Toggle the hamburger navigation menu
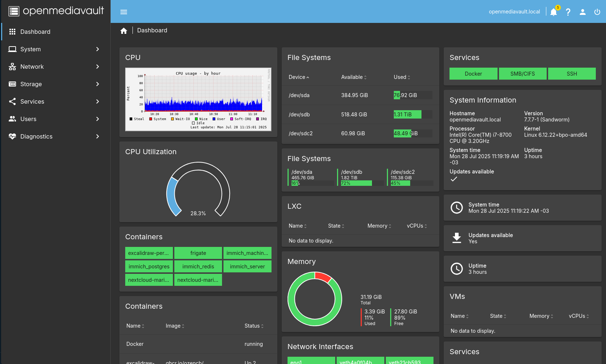The height and width of the screenshot is (364, 606). 124,12
